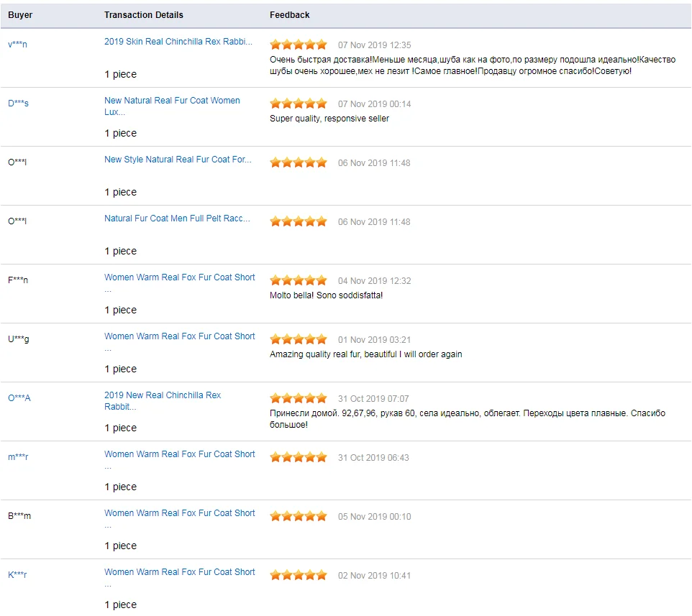Open buyer v***n profile link
Viewport: 692px width, 616px height.
[17, 44]
